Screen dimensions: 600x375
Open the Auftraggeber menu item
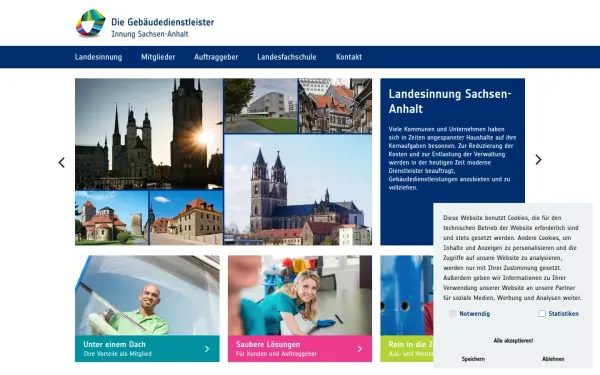(216, 57)
